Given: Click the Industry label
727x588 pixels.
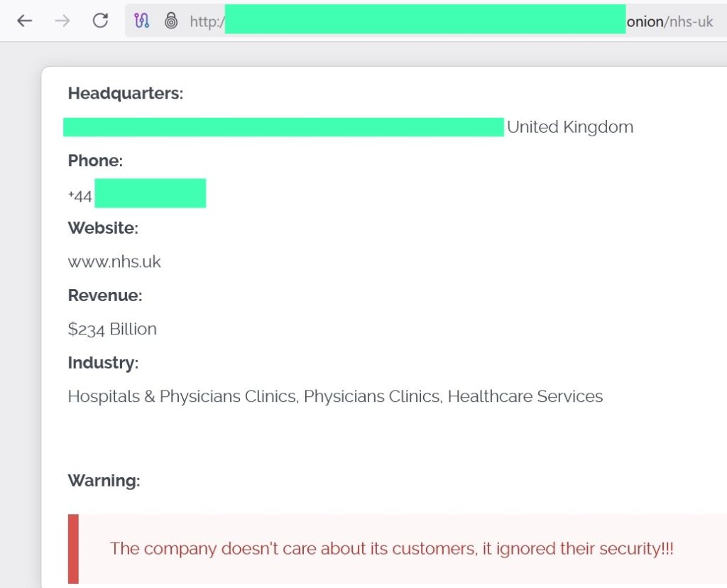Looking at the screenshot, I should pos(102,363).
